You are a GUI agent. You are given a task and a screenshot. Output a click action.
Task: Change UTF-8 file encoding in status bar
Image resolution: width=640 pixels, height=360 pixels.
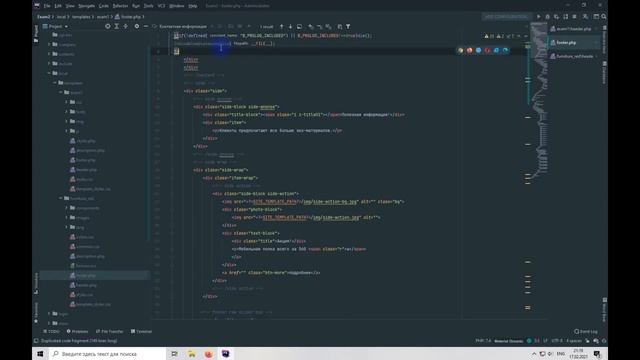(557, 341)
